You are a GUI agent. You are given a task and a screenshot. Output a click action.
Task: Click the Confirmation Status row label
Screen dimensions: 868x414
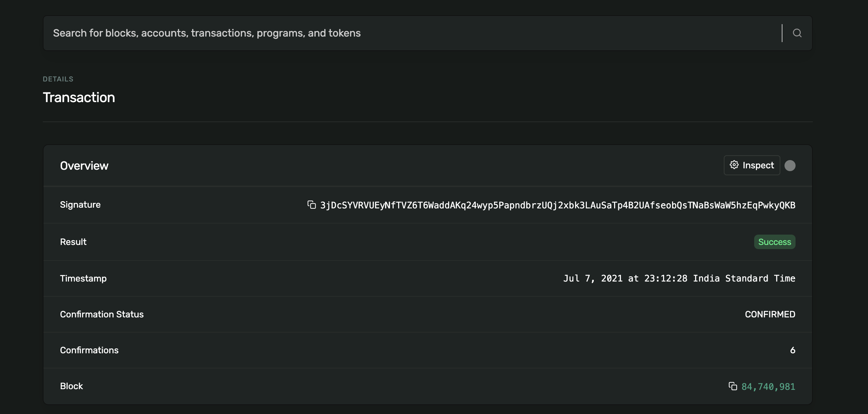tap(102, 314)
